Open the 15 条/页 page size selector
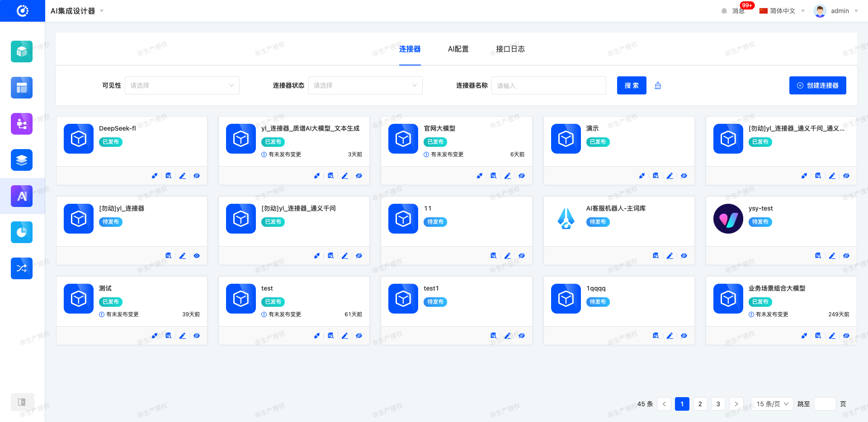 click(772, 404)
